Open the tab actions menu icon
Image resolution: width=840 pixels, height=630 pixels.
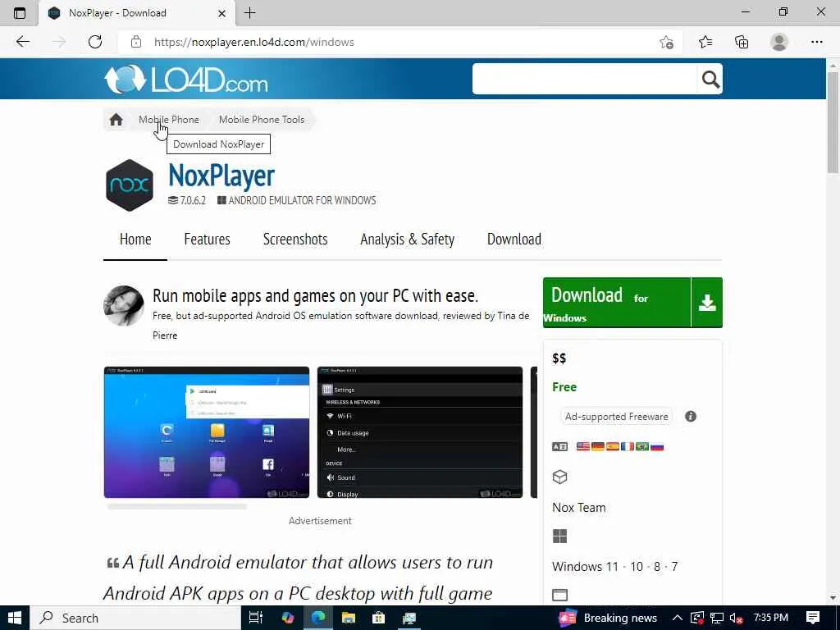click(x=20, y=13)
